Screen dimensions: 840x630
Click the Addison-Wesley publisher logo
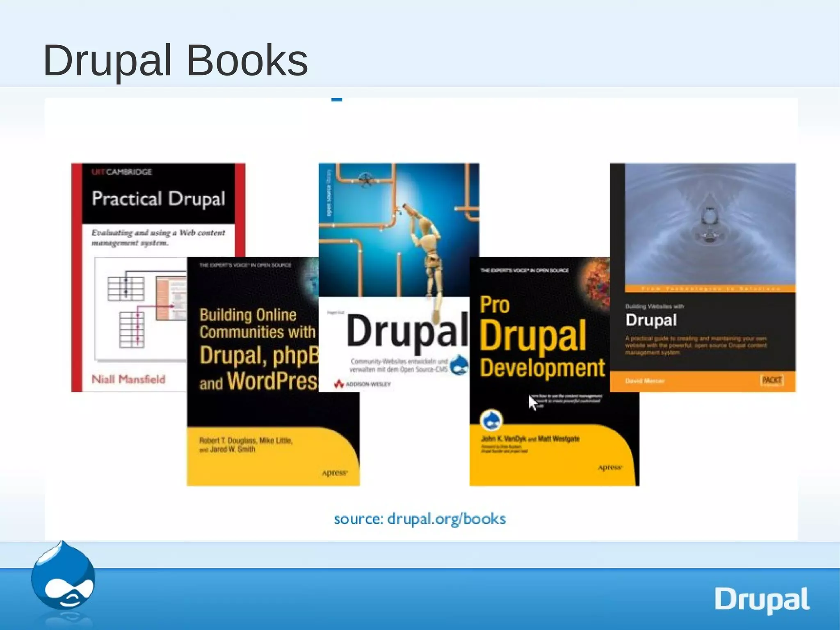[363, 385]
